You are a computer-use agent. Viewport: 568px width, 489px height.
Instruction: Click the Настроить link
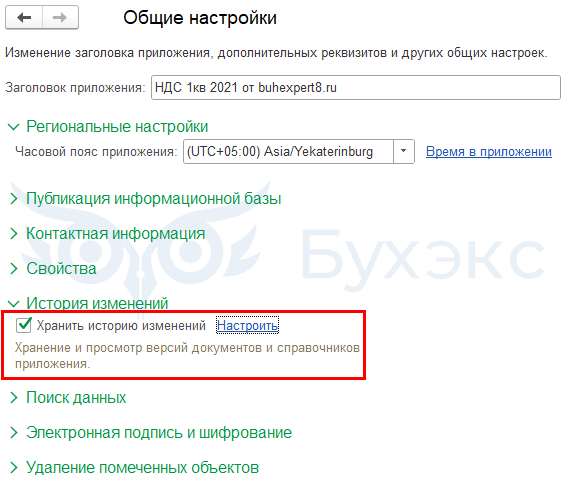tap(247, 325)
